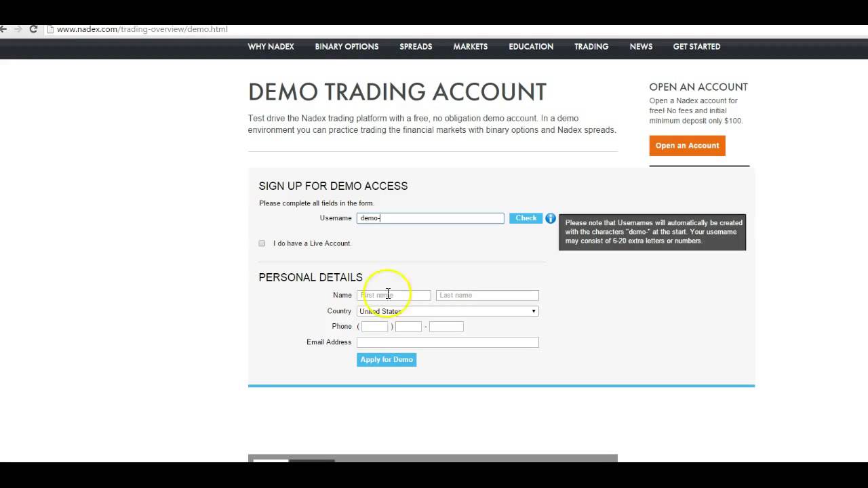Click 'Please complete all fields in the form.' text
Image resolution: width=868 pixels, height=488 pixels.
point(316,203)
